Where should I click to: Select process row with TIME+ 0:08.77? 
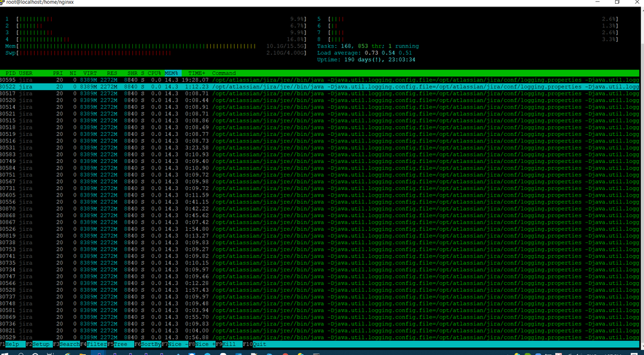(x=320, y=134)
